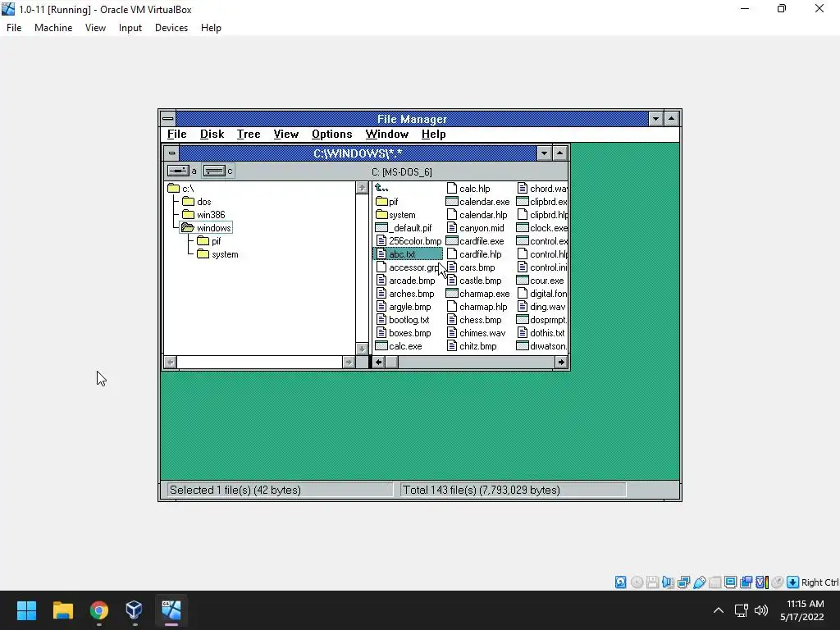Viewport: 840px width, 630px height.
Task: Click file list horizontal scroll thumb
Action: (x=391, y=362)
